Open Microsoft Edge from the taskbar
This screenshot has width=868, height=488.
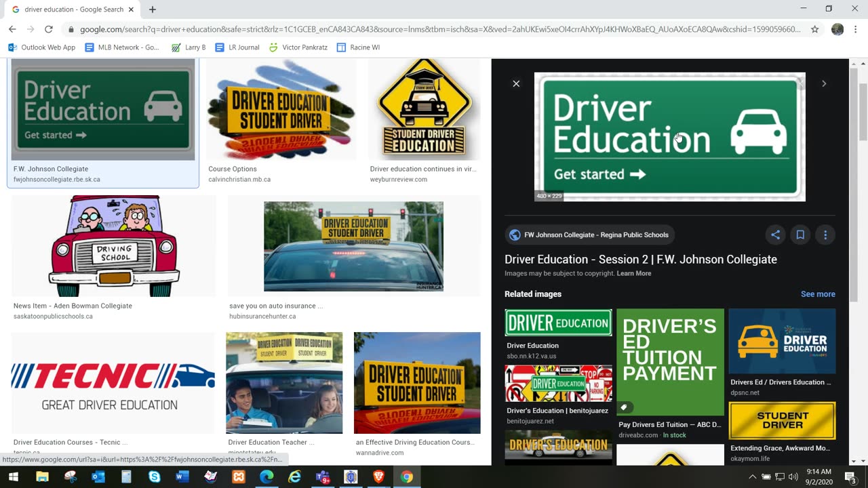click(x=267, y=476)
